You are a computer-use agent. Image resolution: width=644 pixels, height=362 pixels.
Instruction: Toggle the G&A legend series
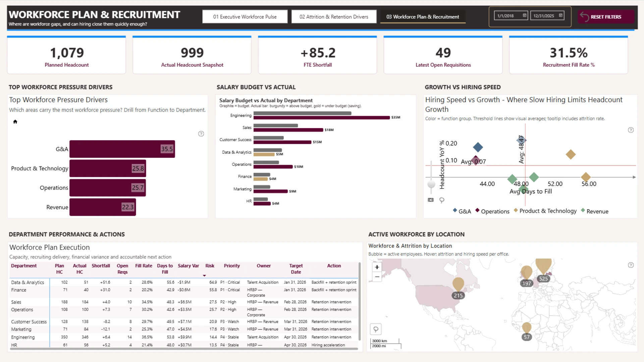(x=462, y=211)
